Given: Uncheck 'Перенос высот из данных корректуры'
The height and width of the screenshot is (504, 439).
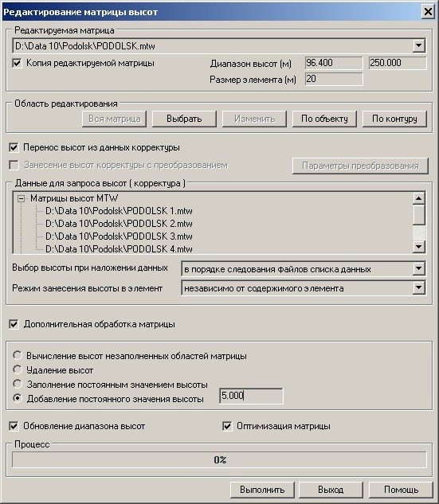Looking at the screenshot, I should 14,147.
